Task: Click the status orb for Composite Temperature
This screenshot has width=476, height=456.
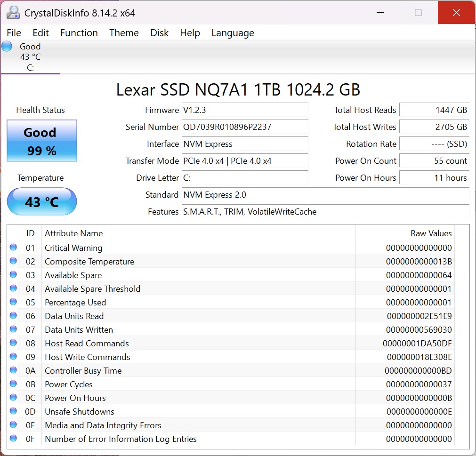Action: point(13,261)
